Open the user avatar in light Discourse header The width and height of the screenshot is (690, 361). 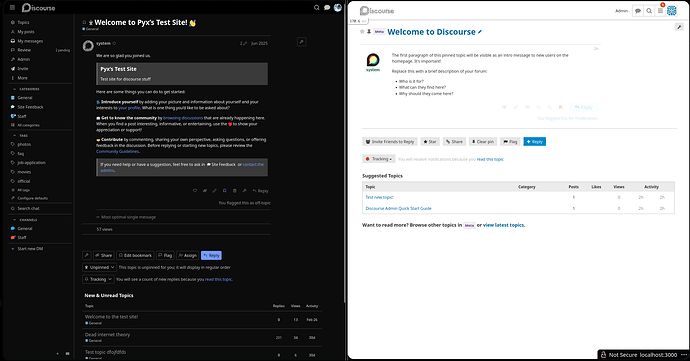[x=672, y=11]
